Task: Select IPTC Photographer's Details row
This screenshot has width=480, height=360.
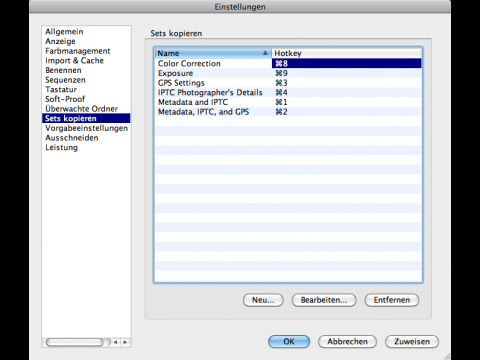Action: pos(288,92)
